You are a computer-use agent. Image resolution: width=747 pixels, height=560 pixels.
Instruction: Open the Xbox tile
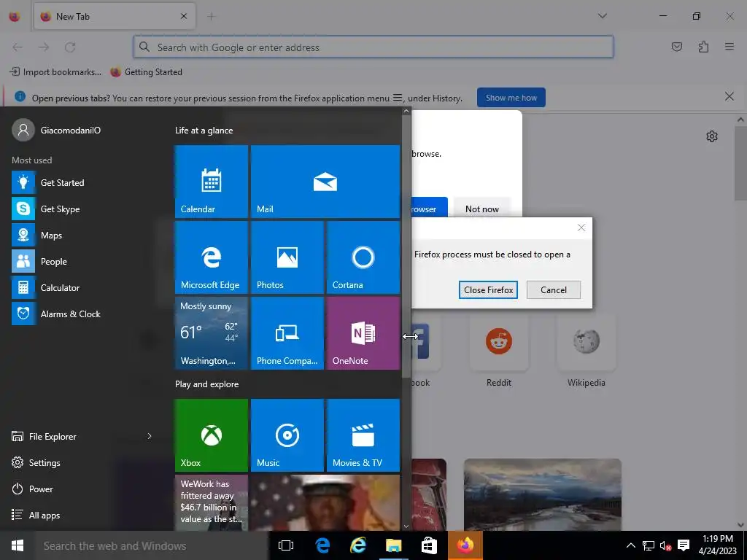click(211, 435)
